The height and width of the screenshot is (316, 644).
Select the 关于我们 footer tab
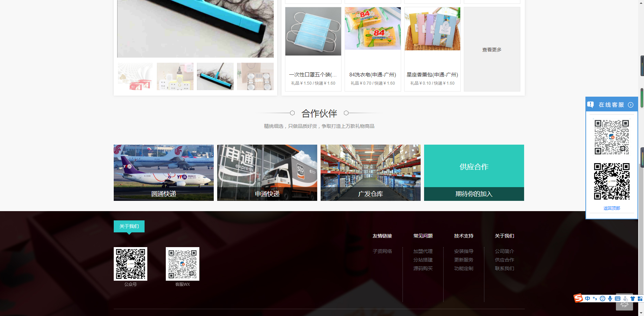click(129, 226)
